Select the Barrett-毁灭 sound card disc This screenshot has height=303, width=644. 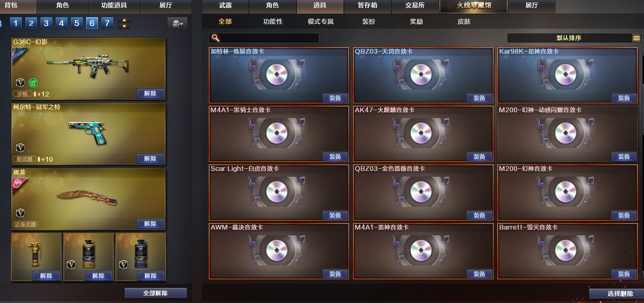[x=565, y=250]
